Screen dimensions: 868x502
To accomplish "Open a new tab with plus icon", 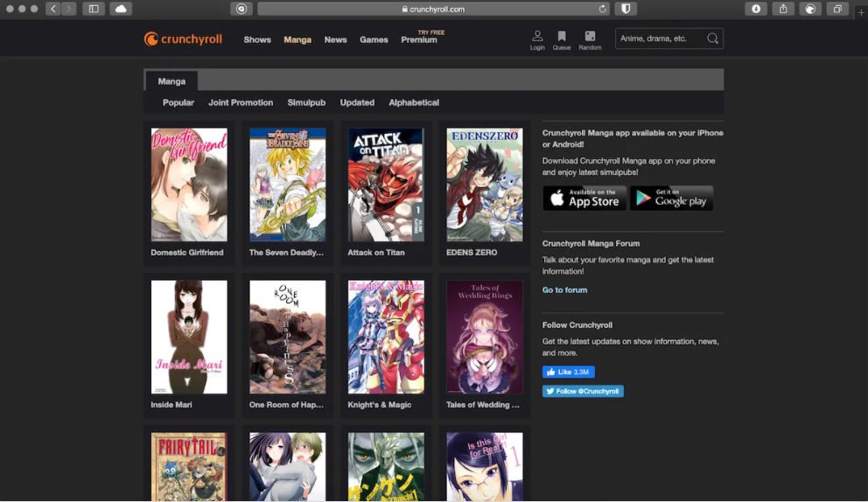I will coord(861,11).
